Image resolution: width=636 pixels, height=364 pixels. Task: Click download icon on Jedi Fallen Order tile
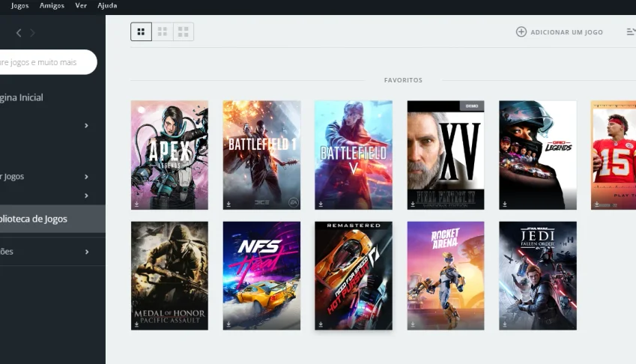click(505, 325)
